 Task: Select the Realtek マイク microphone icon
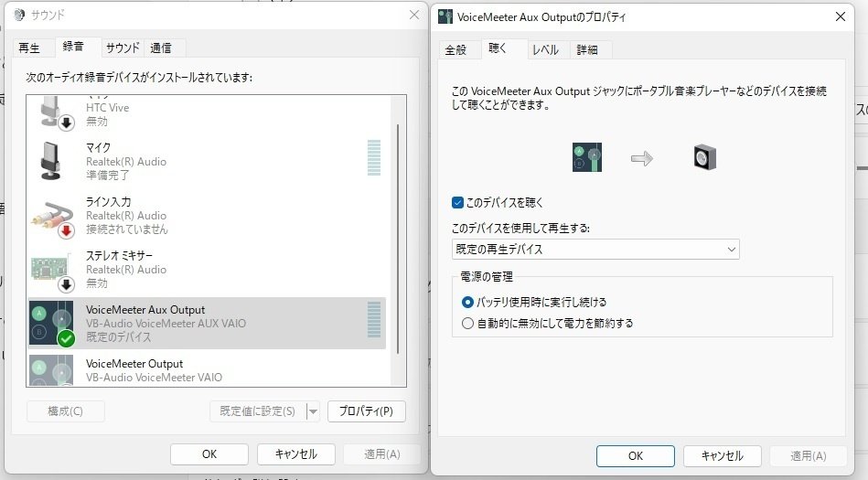pos(50,161)
